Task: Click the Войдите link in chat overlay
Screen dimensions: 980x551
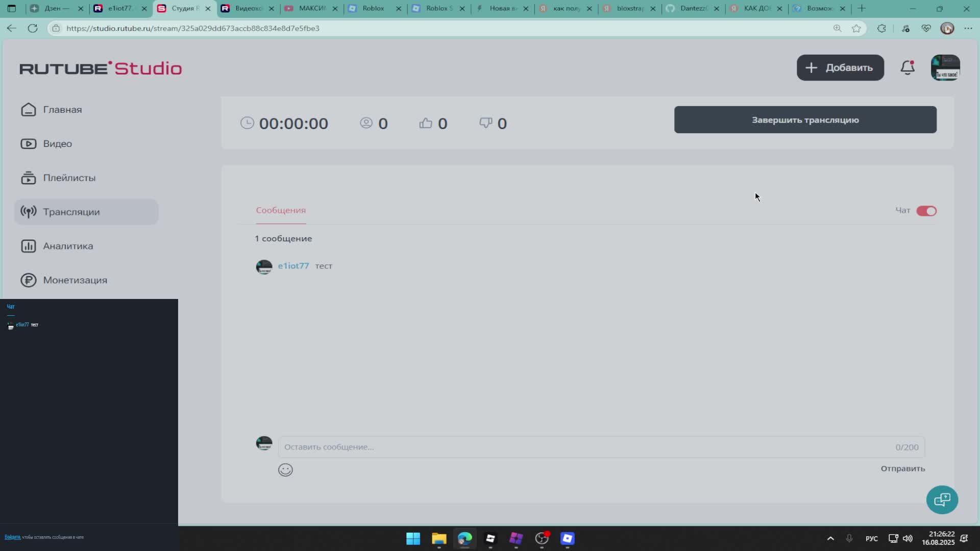Action: pos(12,537)
